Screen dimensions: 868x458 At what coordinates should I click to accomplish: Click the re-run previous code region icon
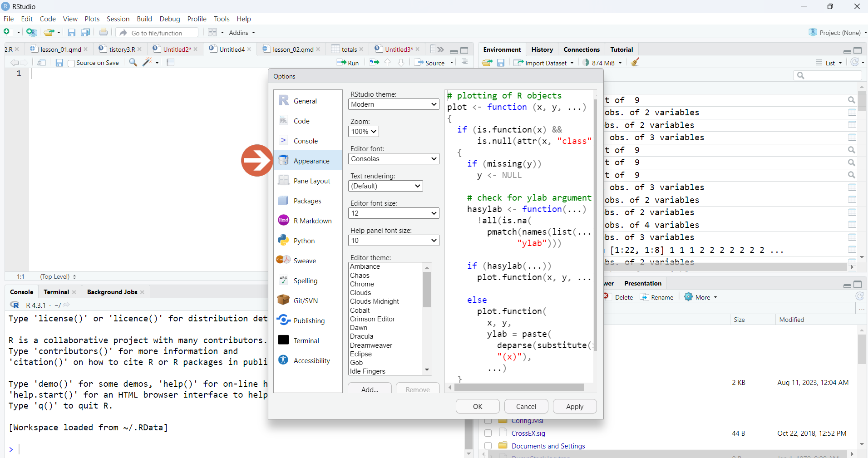(x=374, y=62)
